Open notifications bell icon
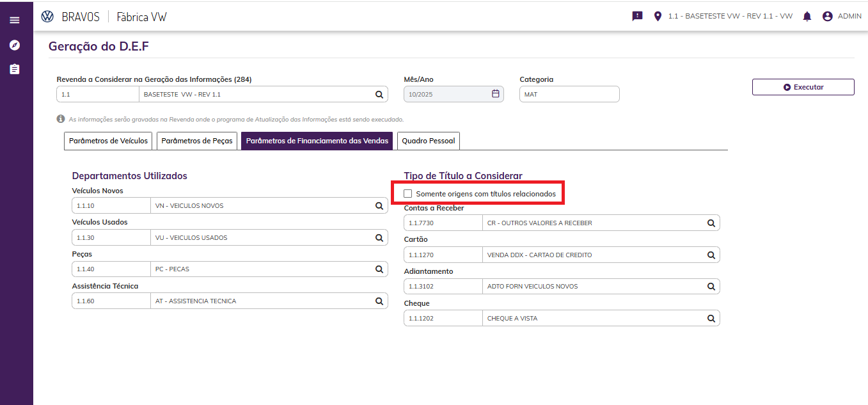Image resolution: width=868 pixels, height=405 pixels. (x=807, y=17)
